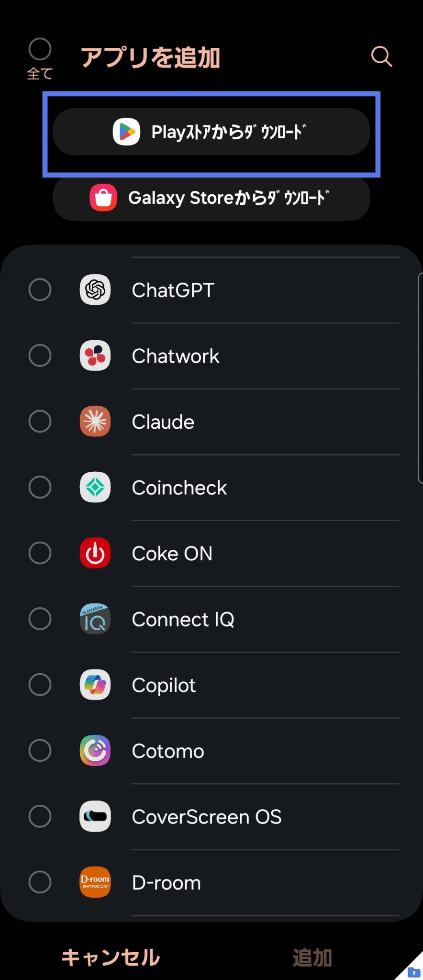Viewport: 423px width, 980px height.
Task: Select the CoverScreen OS radio button
Action: pyautogui.click(x=40, y=816)
